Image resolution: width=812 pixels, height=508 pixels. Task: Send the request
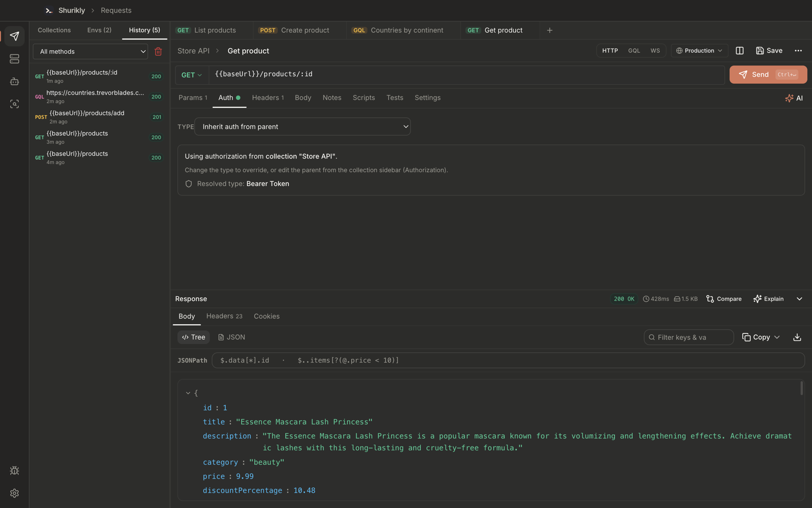(x=768, y=75)
